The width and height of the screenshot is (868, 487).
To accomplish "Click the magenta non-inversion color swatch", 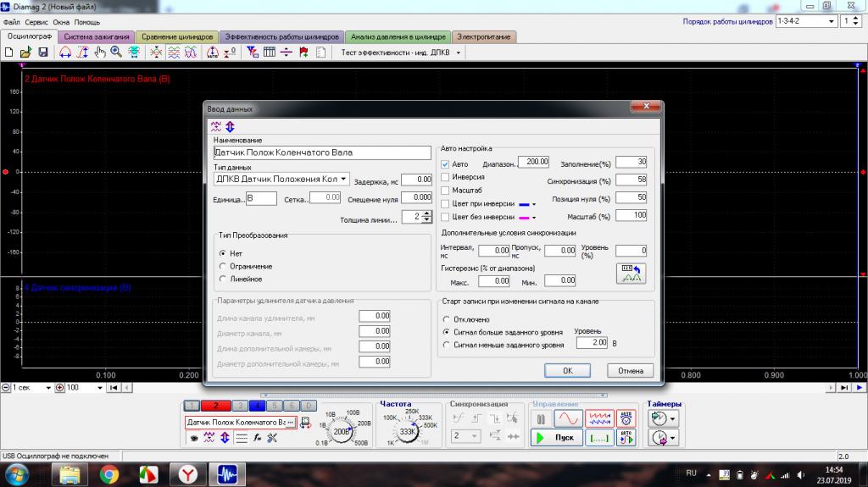I will click(x=524, y=218).
